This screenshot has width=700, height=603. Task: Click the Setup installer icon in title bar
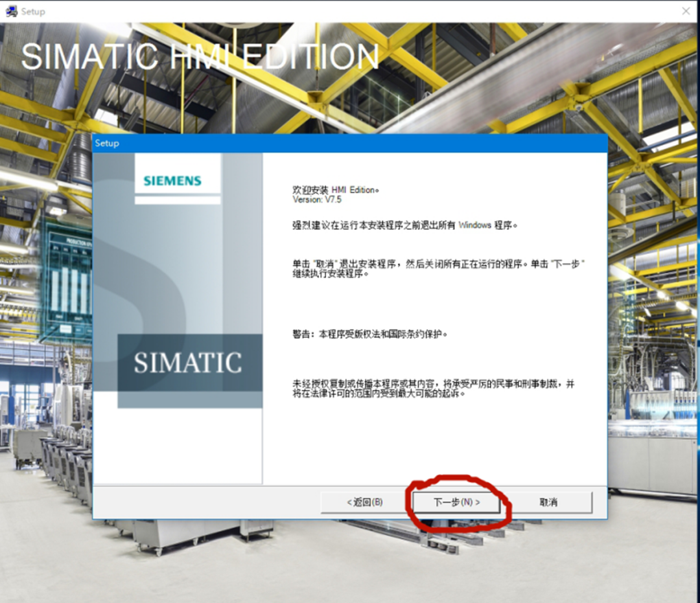coord(11,11)
